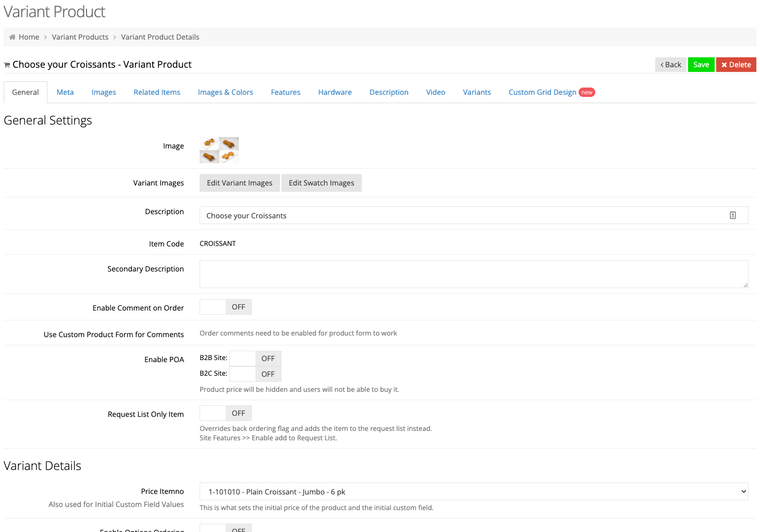Image resolution: width=760 pixels, height=532 pixels.
Task: Click the icon inside Description field
Action: (732, 215)
